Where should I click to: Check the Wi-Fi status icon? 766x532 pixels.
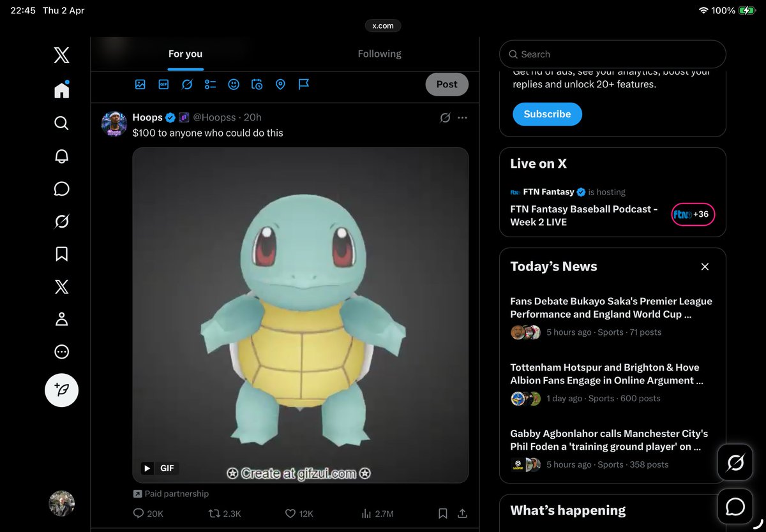click(x=703, y=10)
